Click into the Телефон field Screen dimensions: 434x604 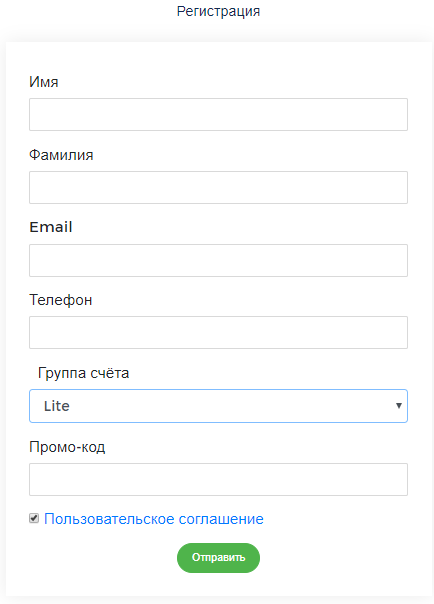218,332
